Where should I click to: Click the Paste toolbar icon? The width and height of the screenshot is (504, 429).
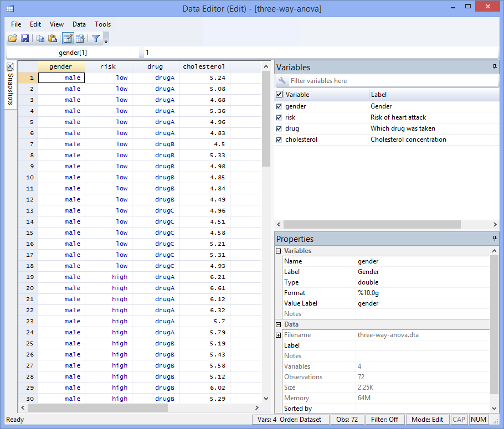coord(52,38)
